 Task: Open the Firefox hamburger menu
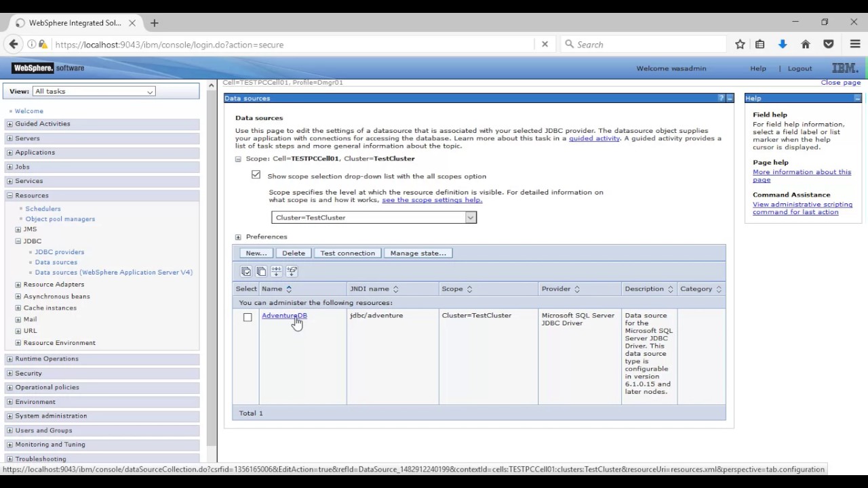pyautogui.click(x=855, y=44)
